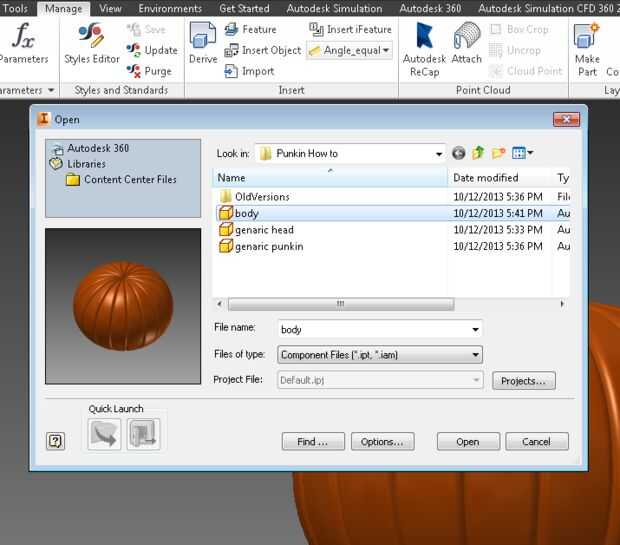
Task: Open the Look in folder dropdown
Action: coord(439,154)
